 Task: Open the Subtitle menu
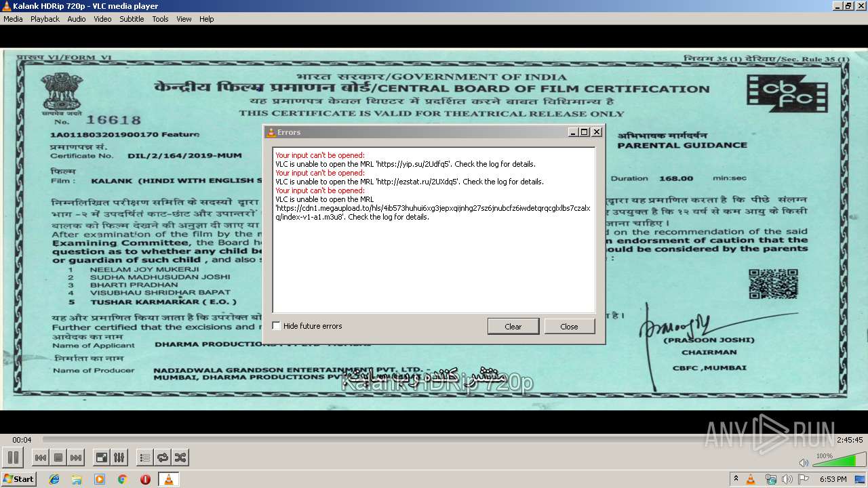[x=132, y=19]
